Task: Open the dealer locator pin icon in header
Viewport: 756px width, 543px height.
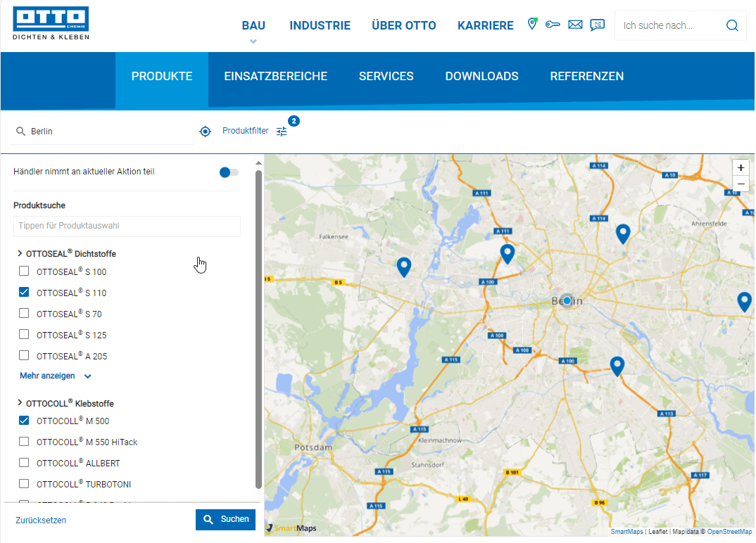Action: click(532, 24)
